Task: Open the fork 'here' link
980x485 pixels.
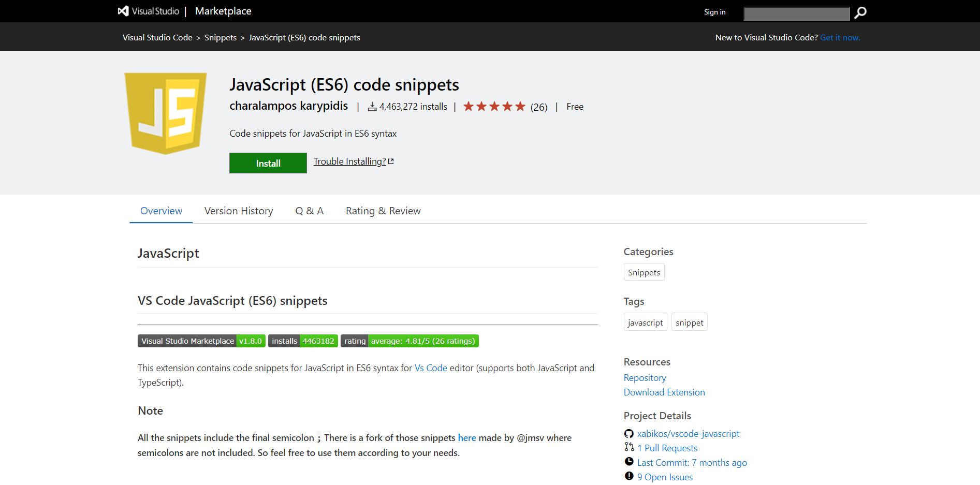Action: click(x=467, y=438)
